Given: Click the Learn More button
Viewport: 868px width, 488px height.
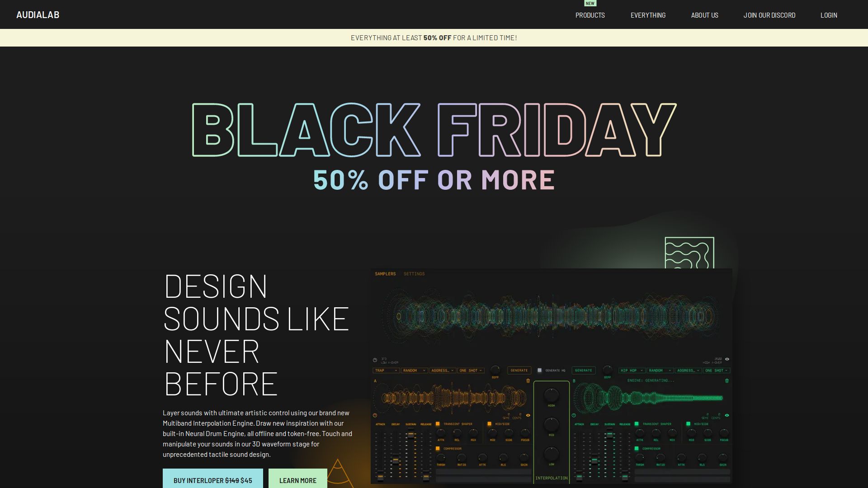Looking at the screenshot, I should coord(298,479).
